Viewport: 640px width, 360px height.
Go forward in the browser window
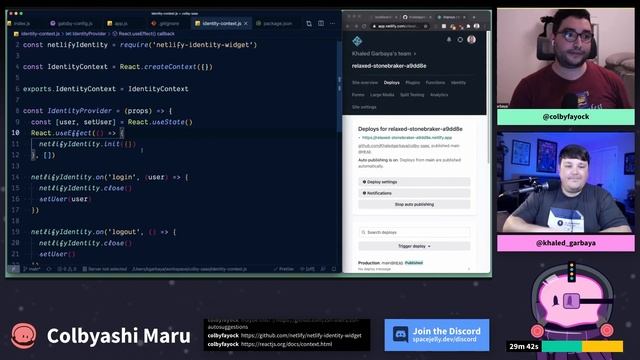pos(356,26)
